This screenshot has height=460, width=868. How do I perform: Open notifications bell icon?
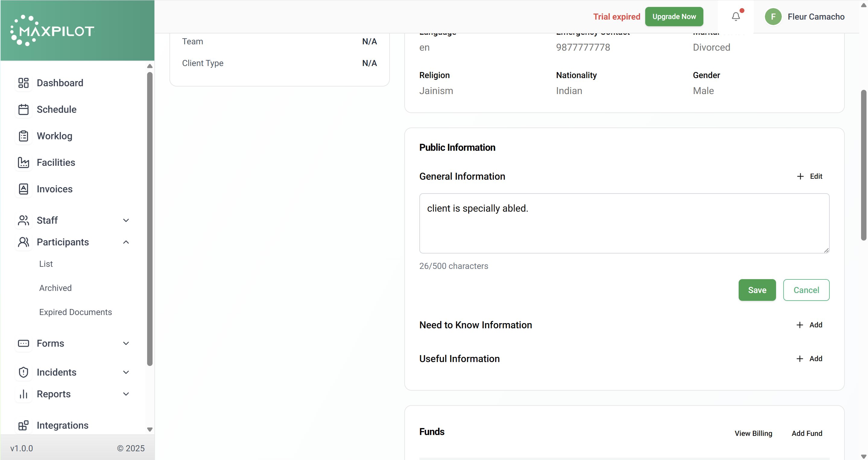[x=736, y=17]
